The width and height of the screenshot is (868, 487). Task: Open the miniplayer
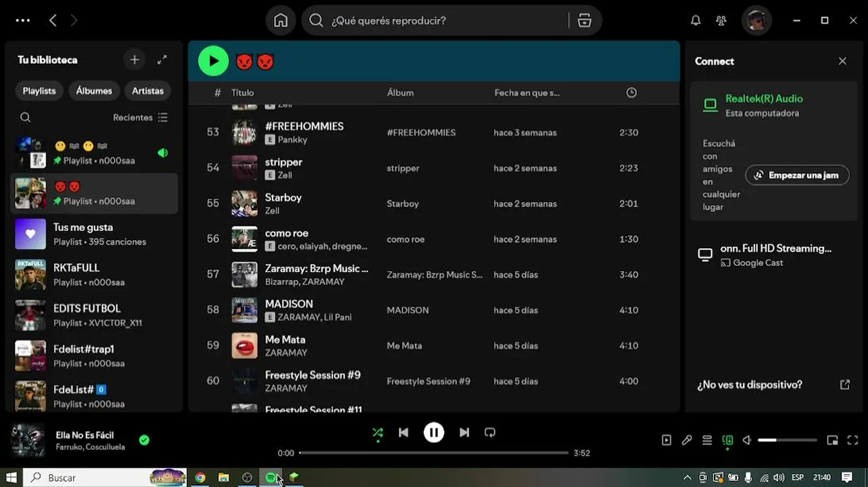coord(832,440)
